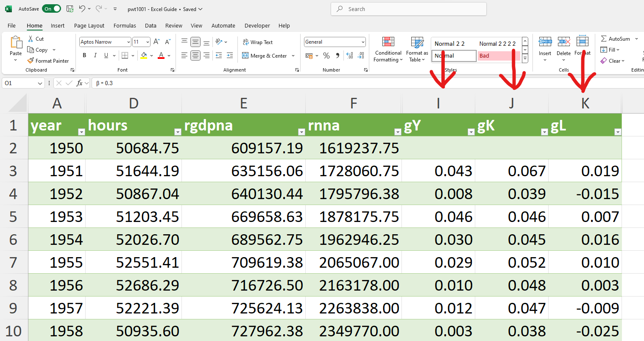Apply percent style to selection
644x341 pixels.
(326, 55)
